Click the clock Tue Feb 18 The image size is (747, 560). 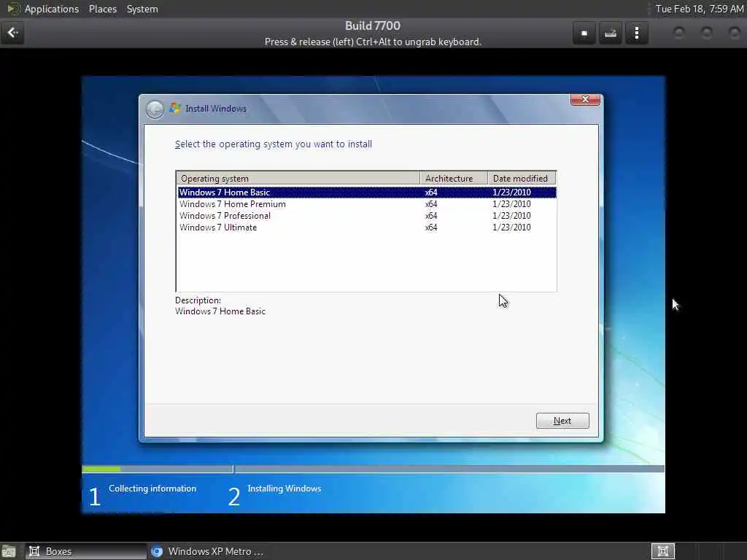click(700, 9)
